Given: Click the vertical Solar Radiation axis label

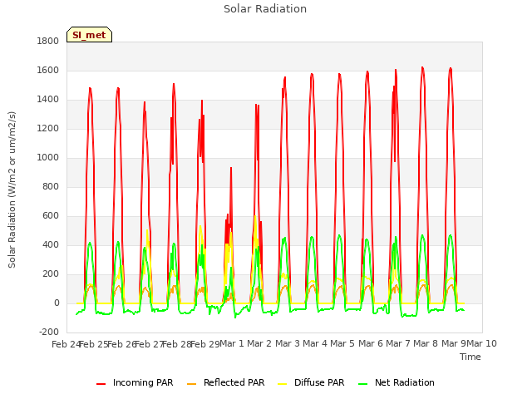Looking at the screenshot, I should (12, 190).
